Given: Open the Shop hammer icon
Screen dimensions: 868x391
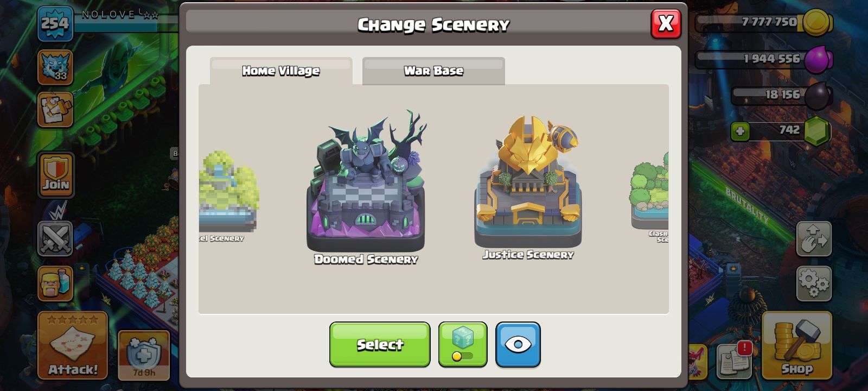Looking at the screenshot, I should 796,345.
